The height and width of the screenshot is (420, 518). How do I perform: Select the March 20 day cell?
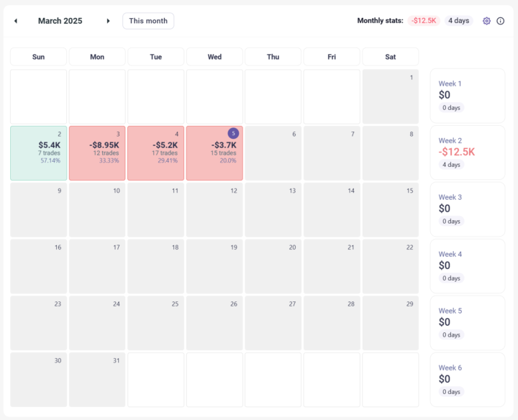click(273, 266)
